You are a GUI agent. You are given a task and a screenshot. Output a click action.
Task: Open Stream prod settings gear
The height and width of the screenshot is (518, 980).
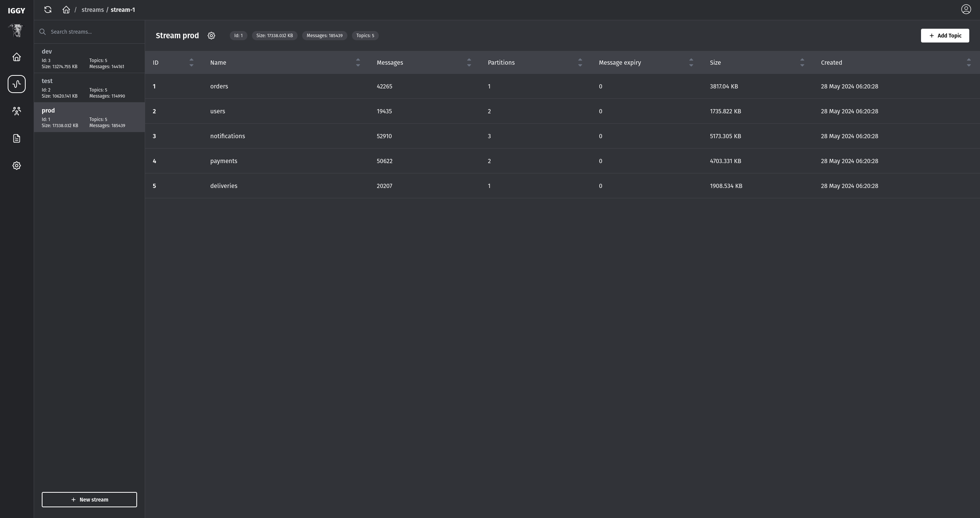pyautogui.click(x=211, y=36)
